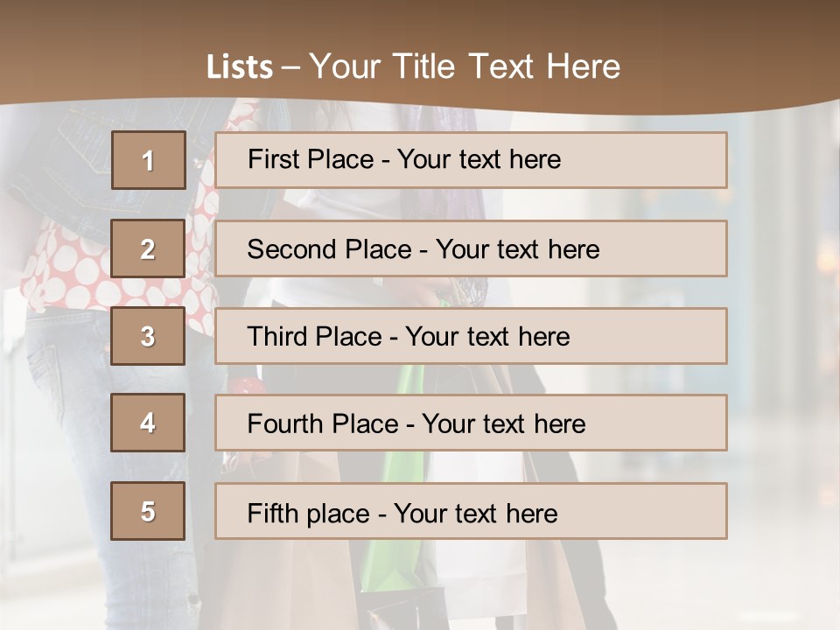Select the 'Second Place' text bar
This screenshot has width=840, height=630.
[x=471, y=248]
